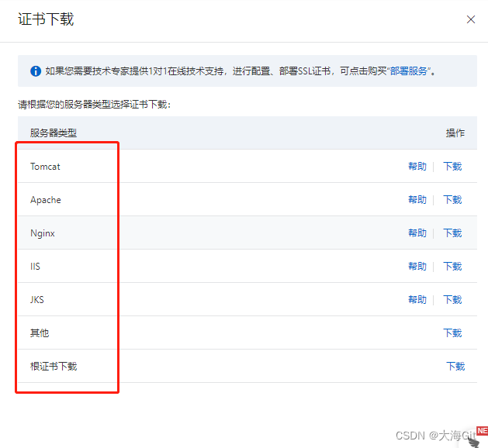Select the 根证书下载 row label

point(54,367)
